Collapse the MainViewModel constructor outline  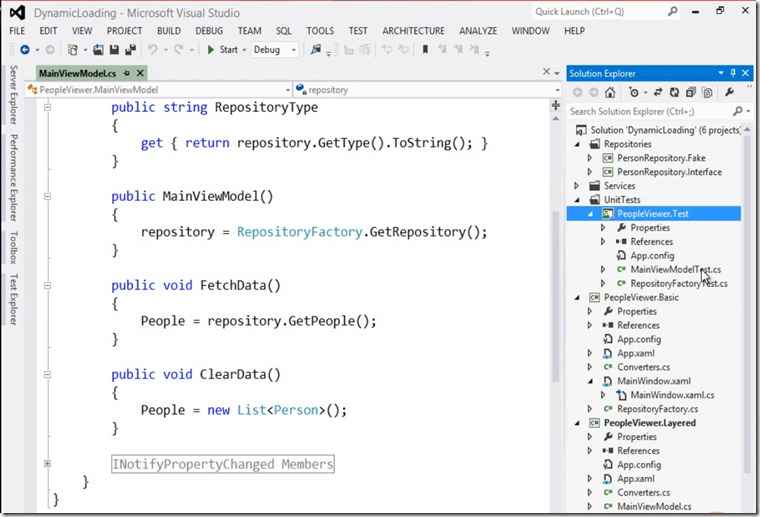tap(48, 196)
